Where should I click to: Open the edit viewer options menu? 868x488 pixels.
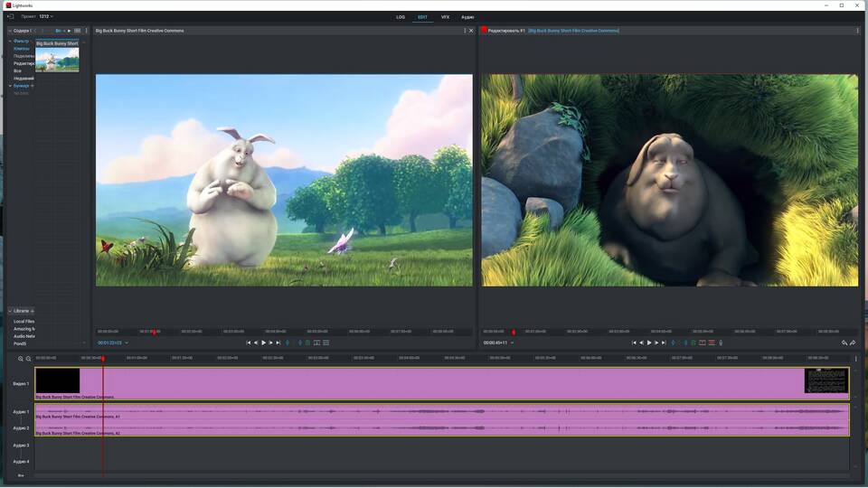tap(857, 31)
